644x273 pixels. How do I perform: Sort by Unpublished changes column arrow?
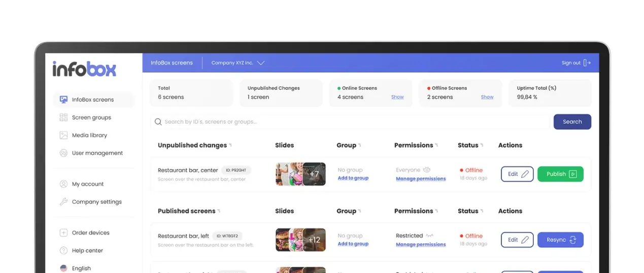230,145
